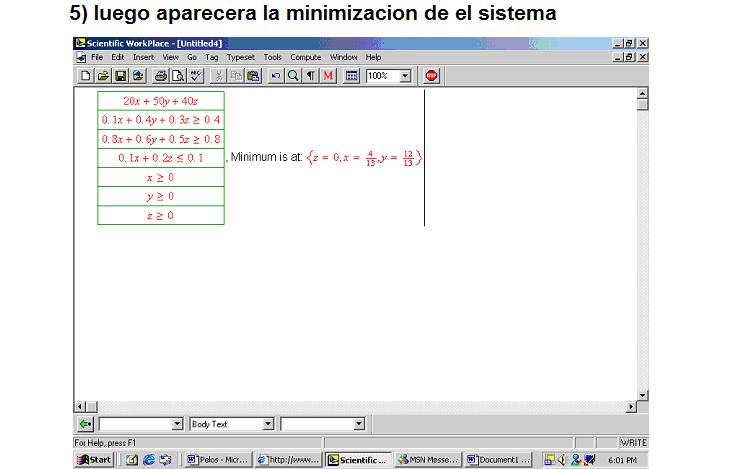The image size is (753, 469).
Task: Paste using the clipboard icon
Action: pyautogui.click(x=253, y=76)
